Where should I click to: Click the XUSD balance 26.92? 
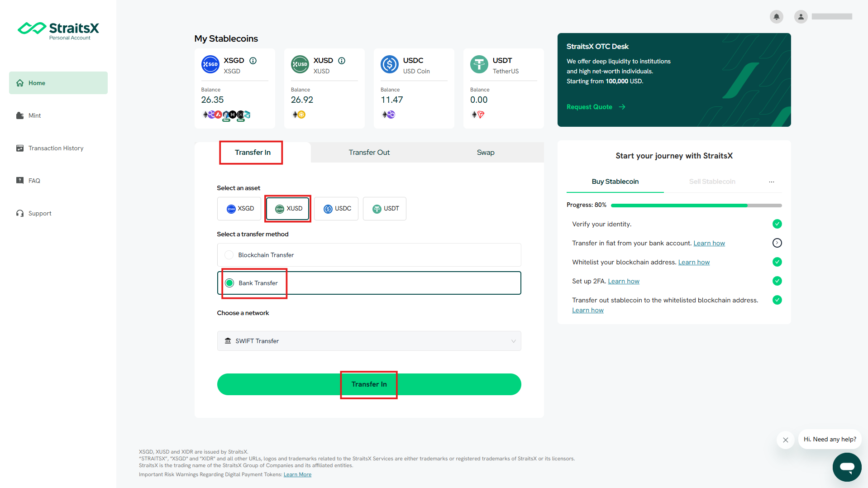302,100
